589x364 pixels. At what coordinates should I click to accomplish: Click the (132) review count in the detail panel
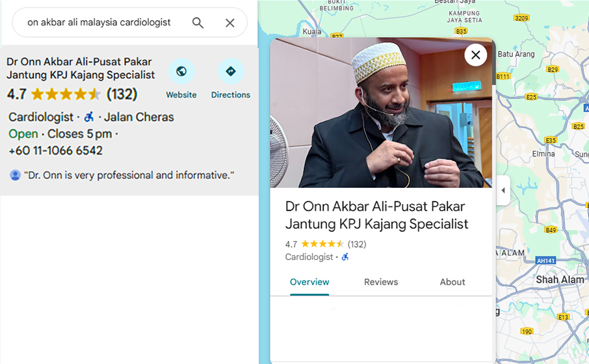click(357, 244)
